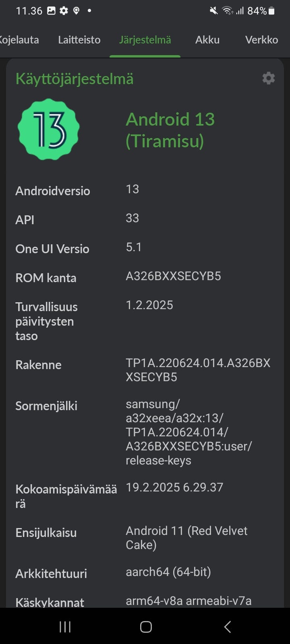Tap the Sormenjälki fingerprint value
290x644 pixels.
pyautogui.click(x=188, y=432)
